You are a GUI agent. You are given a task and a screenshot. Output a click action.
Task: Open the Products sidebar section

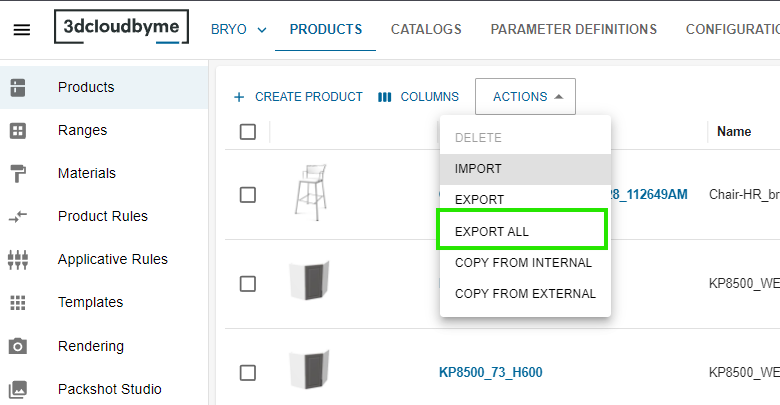[x=104, y=88]
